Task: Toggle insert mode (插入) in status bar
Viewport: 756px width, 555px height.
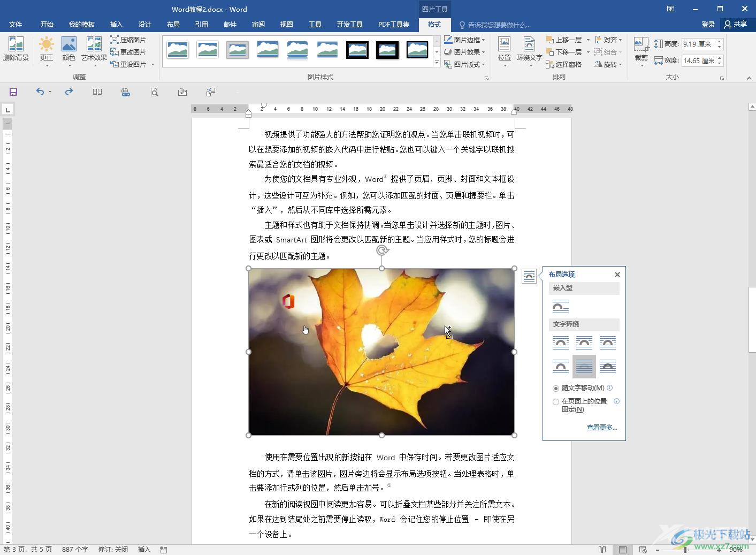Action: tap(144, 550)
